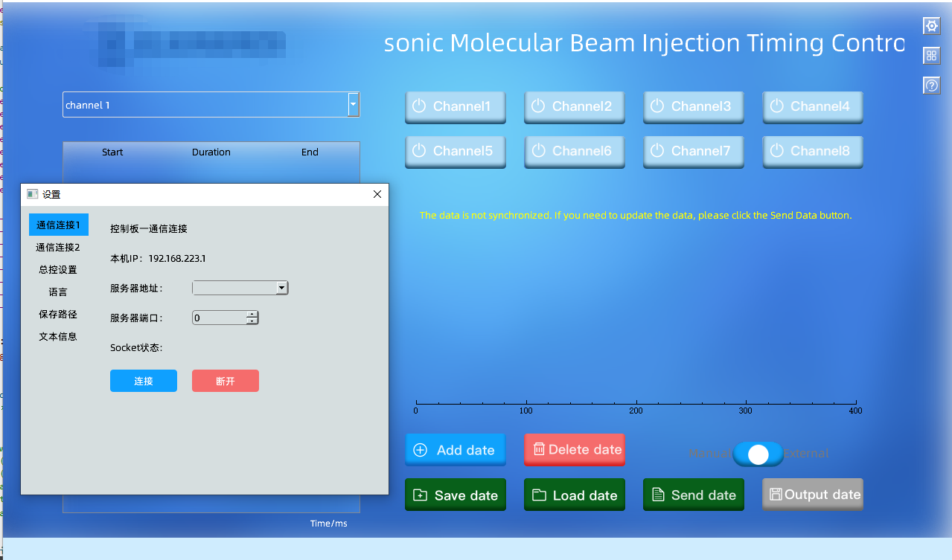Switch the Manual/External toggle

[x=758, y=454]
